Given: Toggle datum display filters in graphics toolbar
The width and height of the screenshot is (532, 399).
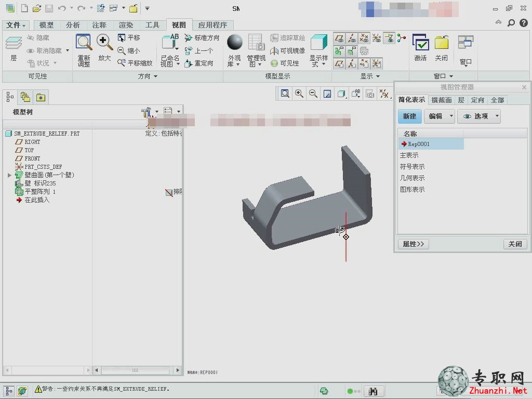Looking at the screenshot, I should pos(384,94).
